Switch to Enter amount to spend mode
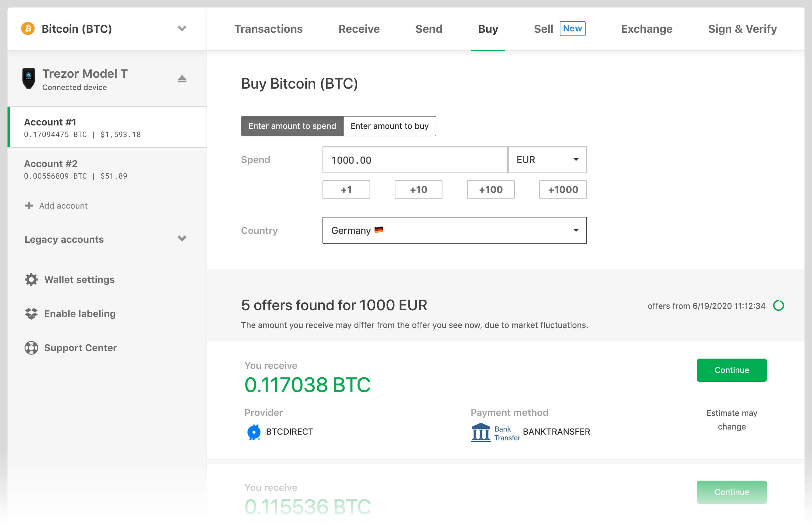 tap(292, 126)
